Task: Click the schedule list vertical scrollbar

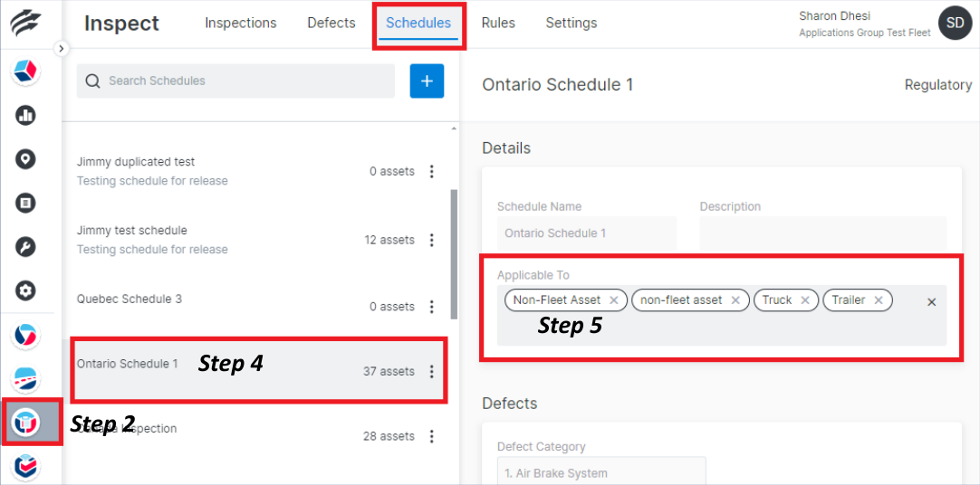Action: 454,253
